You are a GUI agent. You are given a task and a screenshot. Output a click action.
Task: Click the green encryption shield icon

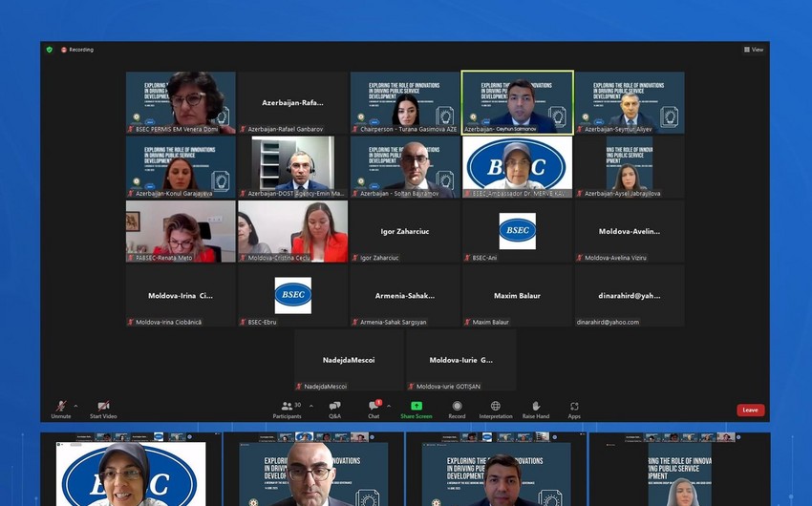50,50
